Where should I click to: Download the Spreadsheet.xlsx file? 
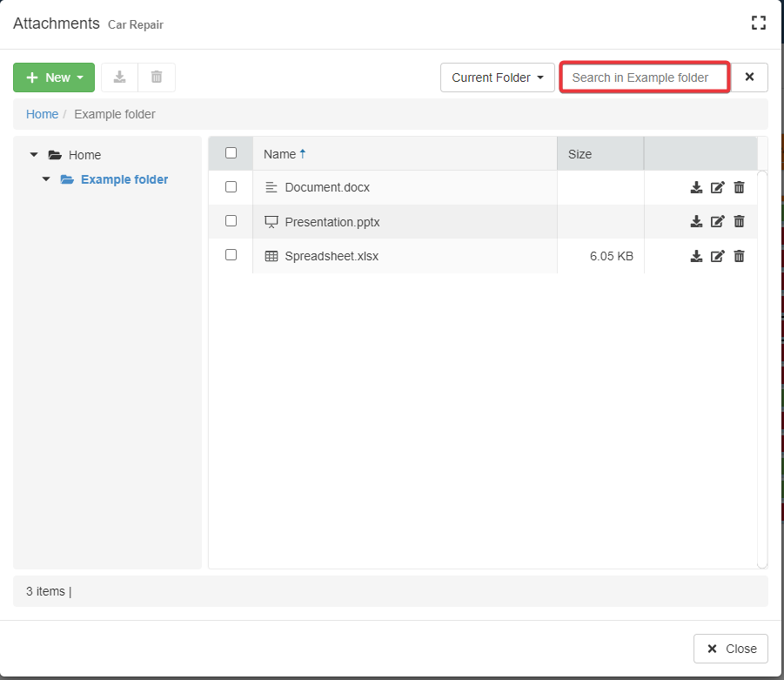tap(696, 256)
